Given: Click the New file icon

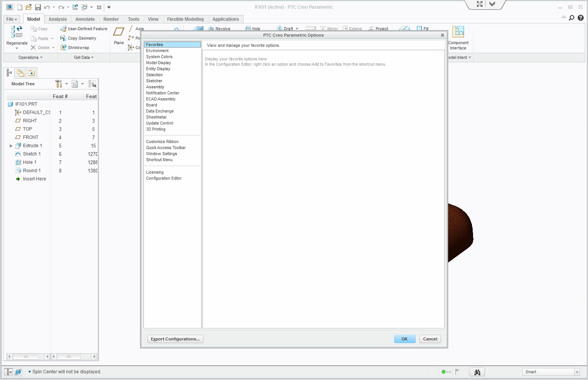Looking at the screenshot, I should (x=20, y=7).
